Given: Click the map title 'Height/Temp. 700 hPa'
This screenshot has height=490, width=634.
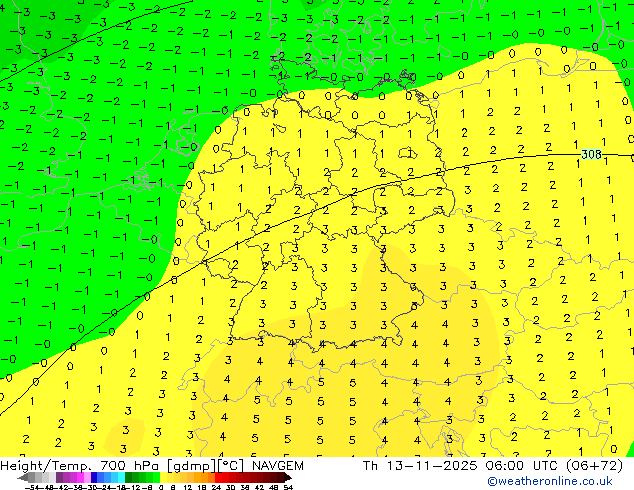Looking at the screenshot, I should (x=78, y=466).
